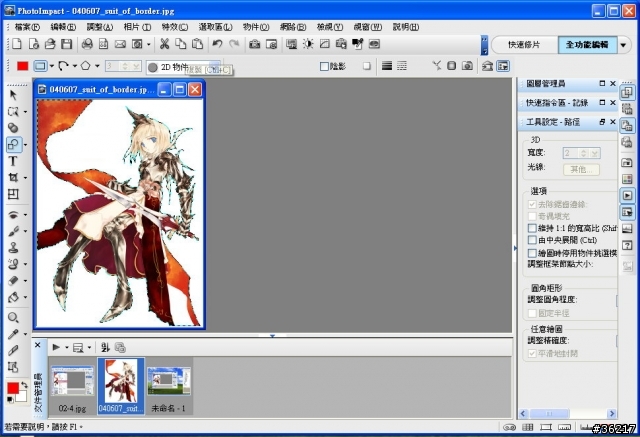Viewport: 640px width, 437px height.
Task: Open the 檔案 menu
Action: [27, 27]
